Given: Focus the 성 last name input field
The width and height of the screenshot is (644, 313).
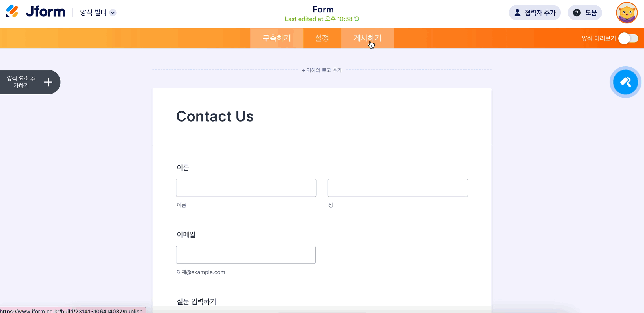Looking at the screenshot, I should pyautogui.click(x=397, y=188).
